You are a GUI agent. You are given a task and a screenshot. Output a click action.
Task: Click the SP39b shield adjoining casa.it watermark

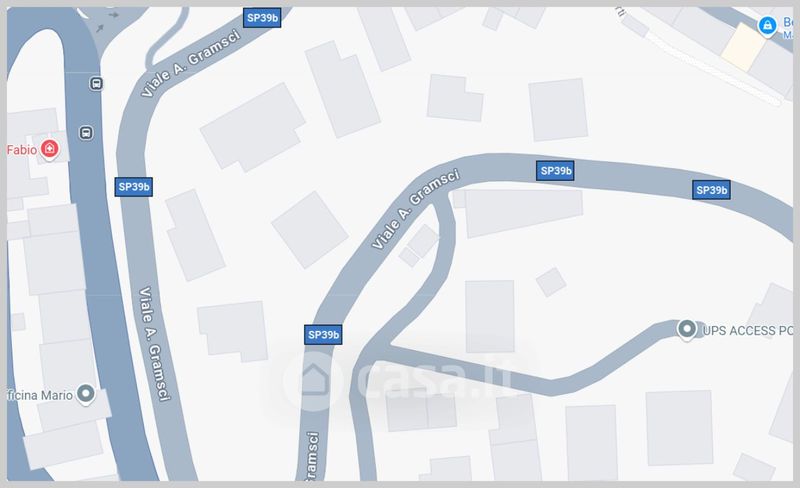tap(323, 335)
